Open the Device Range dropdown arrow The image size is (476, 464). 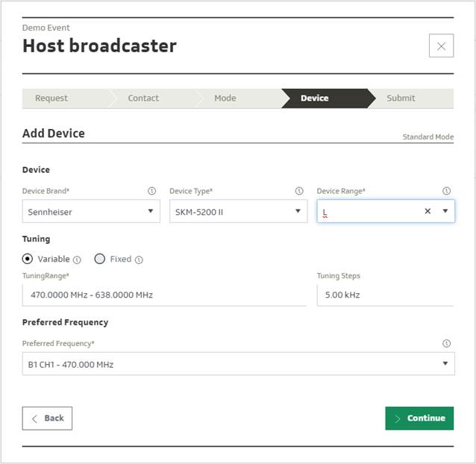(445, 211)
